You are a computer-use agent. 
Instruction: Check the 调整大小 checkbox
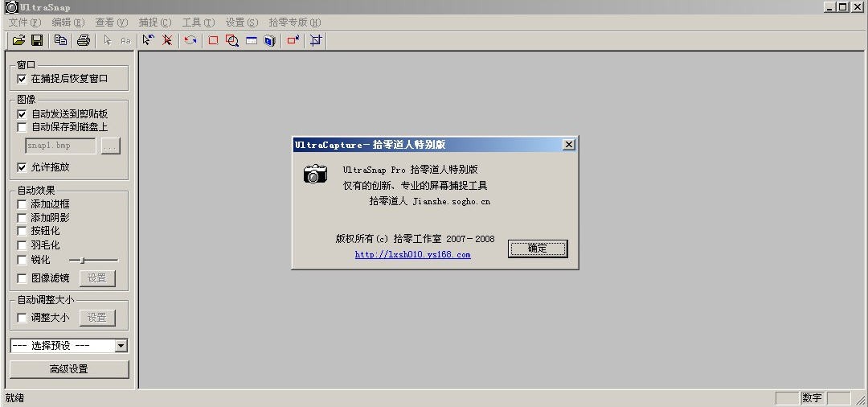pyautogui.click(x=22, y=318)
